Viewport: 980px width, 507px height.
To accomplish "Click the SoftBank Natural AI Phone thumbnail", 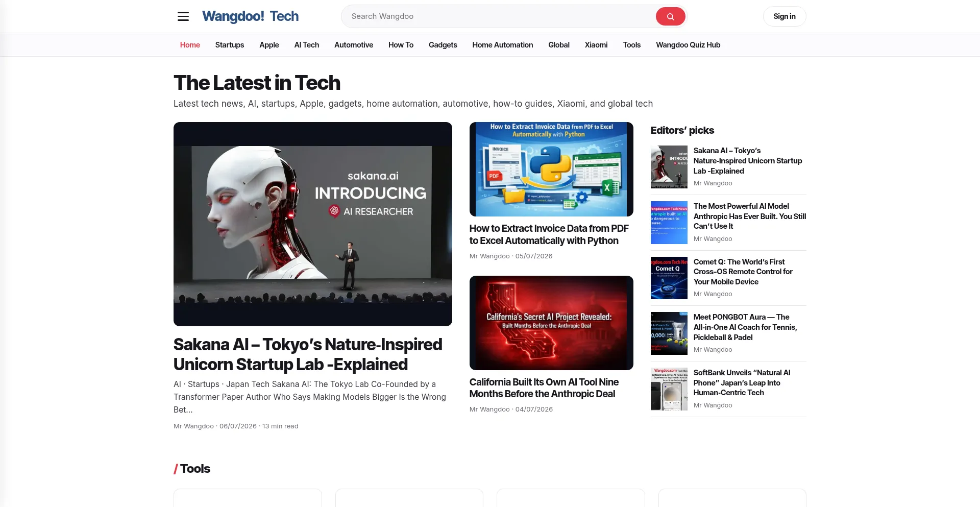I will click(669, 389).
